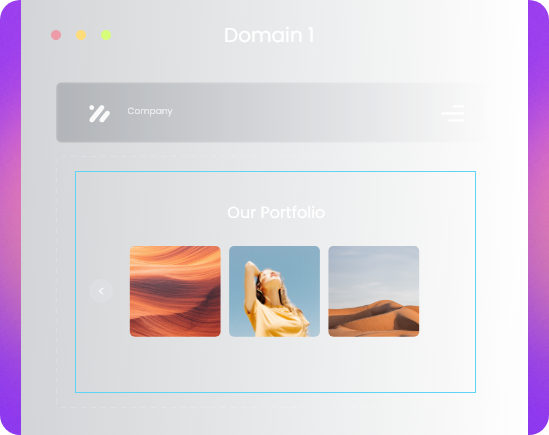Click the yellow window dot

pos(81,35)
